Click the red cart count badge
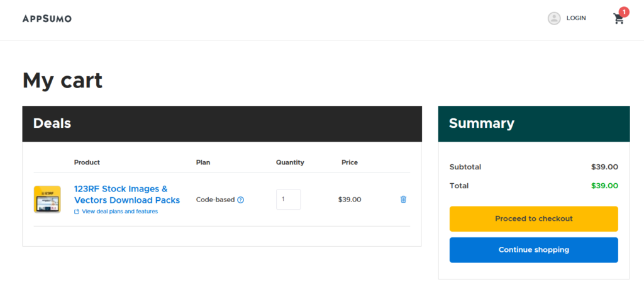 click(624, 11)
